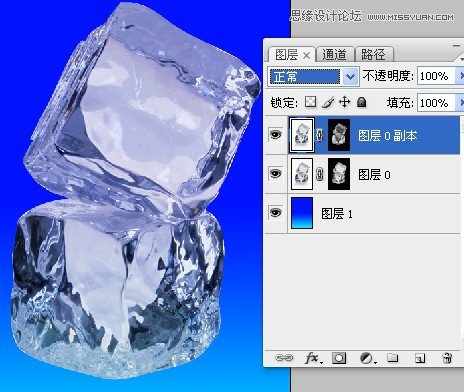
Task: Select 图层 0 副本 layer mask thumbnail
Action: coord(339,135)
